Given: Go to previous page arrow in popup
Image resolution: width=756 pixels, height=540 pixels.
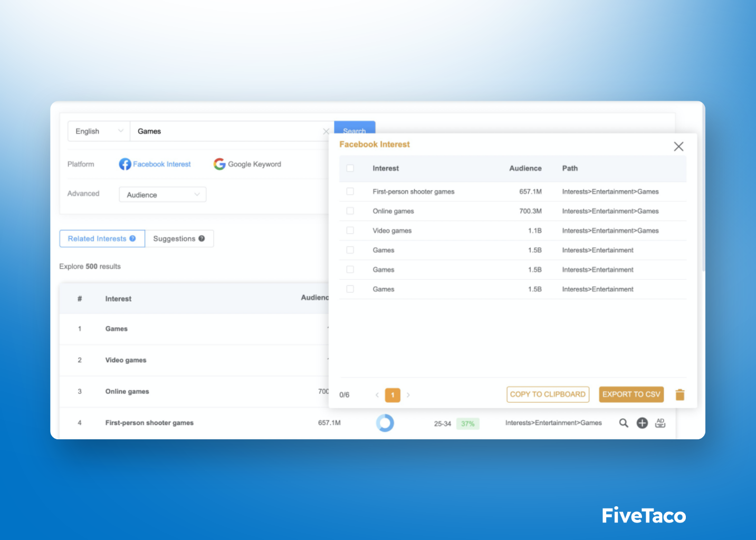Looking at the screenshot, I should [x=377, y=395].
